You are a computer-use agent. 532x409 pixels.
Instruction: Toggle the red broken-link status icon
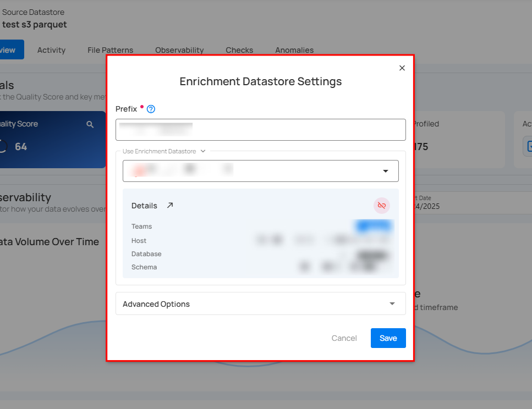coord(382,205)
